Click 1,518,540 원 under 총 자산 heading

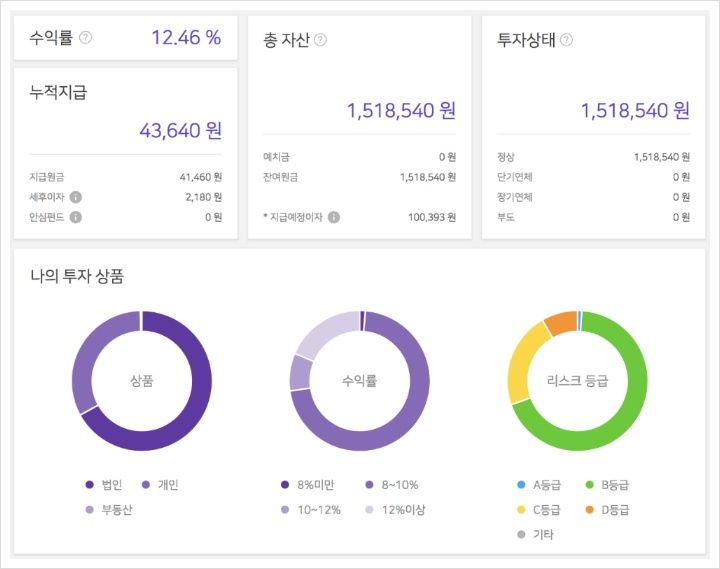pos(401,110)
